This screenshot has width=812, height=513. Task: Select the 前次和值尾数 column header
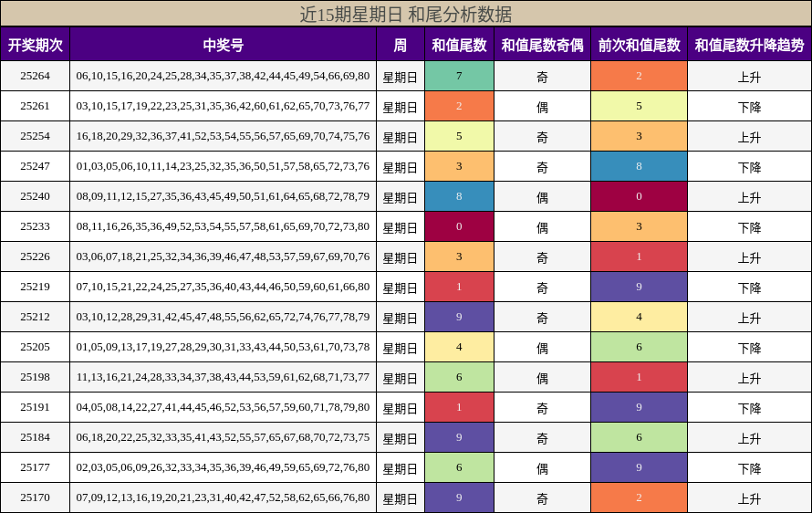point(639,45)
